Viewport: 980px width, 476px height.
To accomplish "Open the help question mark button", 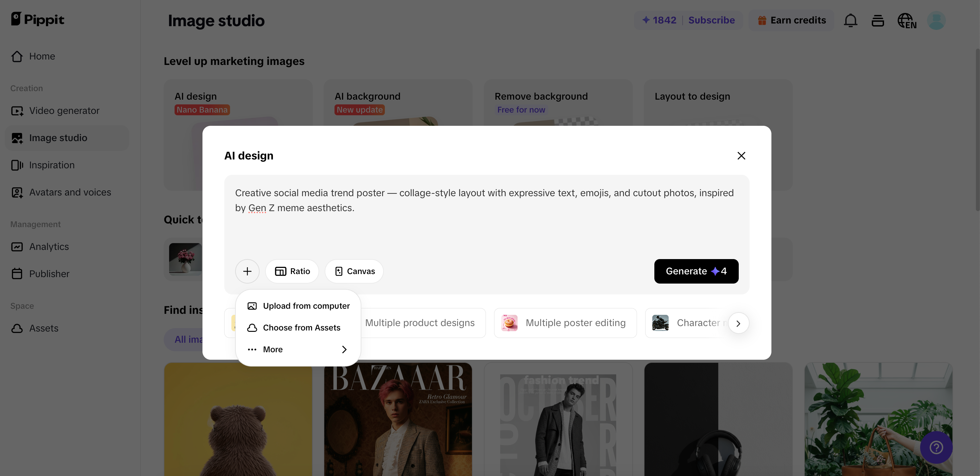I will coord(936,447).
